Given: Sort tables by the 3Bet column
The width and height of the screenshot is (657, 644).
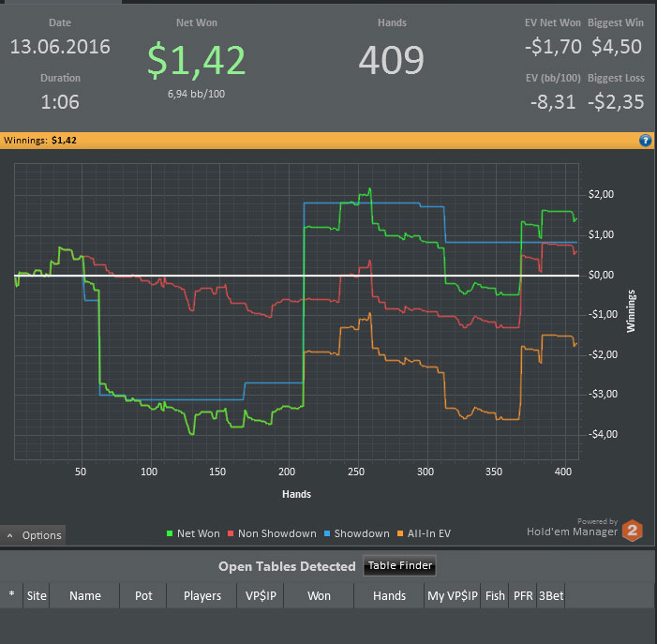Looking at the screenshot, I should tap(551, 595).
